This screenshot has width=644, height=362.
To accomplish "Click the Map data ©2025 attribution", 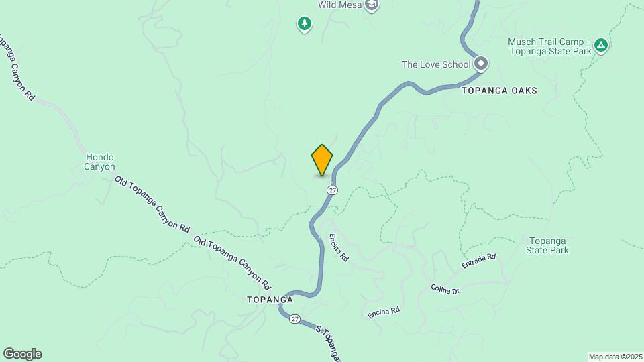I will click(615, 357).
